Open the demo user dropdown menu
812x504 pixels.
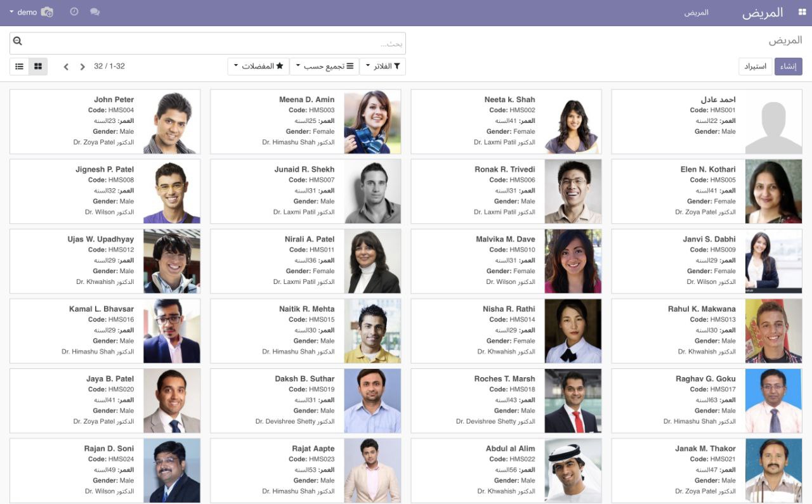pyautogui.click(x=23, y=12)
